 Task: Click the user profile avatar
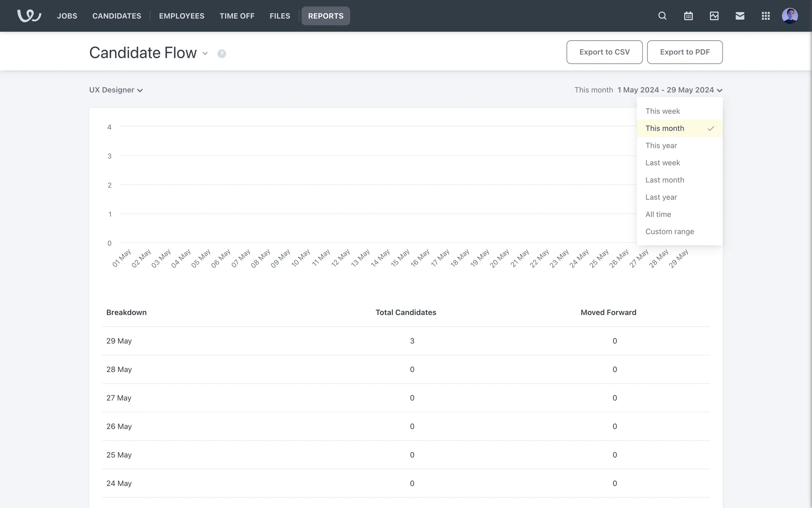[x=790, y=16]
